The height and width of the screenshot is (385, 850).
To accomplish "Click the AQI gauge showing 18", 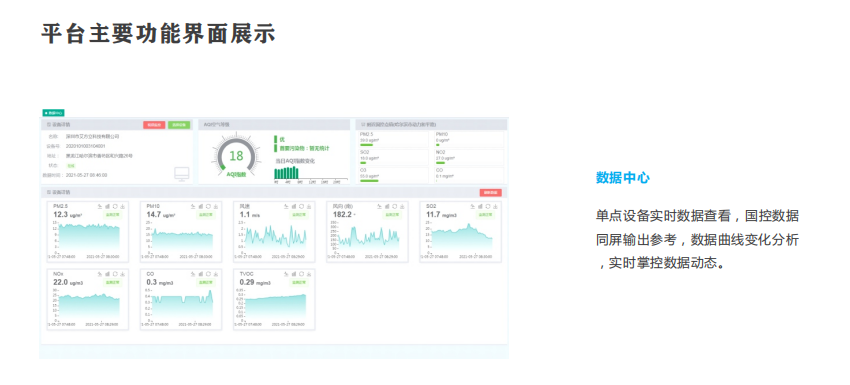I will [236, 156].
